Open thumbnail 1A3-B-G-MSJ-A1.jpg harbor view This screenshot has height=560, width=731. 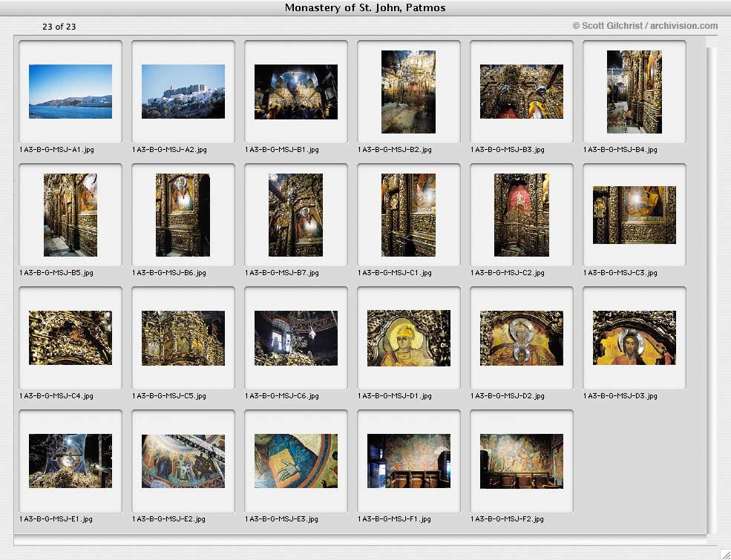(x=71, y=91)
